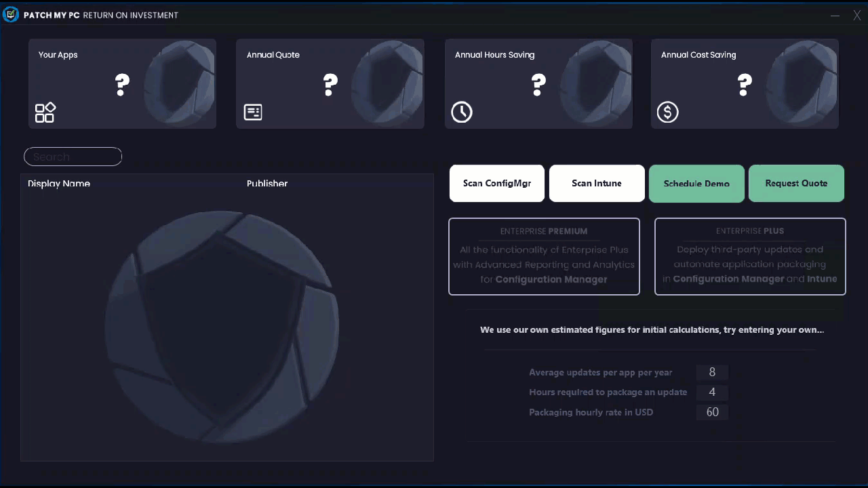Viewport: 868px width, 488px height.
Task: Select the Enterprise Premium plan card
Action: click(544, 256)
